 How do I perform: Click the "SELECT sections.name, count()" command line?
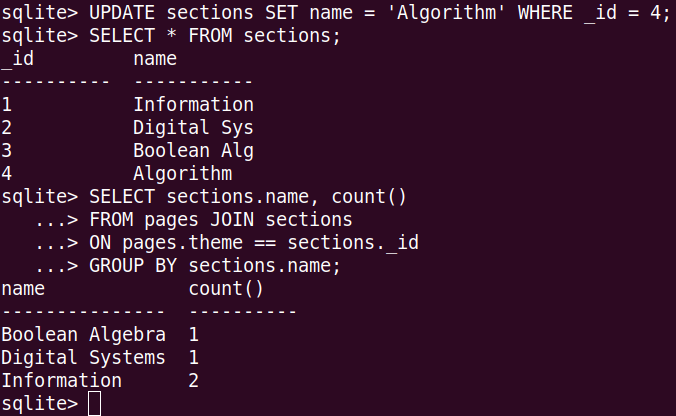pyautogui.click(x=248, y=196)
